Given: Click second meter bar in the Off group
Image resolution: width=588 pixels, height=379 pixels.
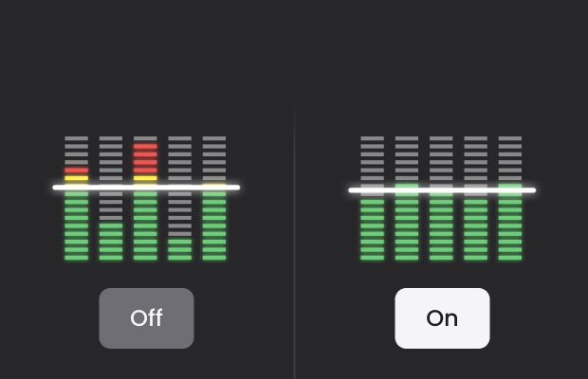Looking at the screenshot, I should [111, 198].
